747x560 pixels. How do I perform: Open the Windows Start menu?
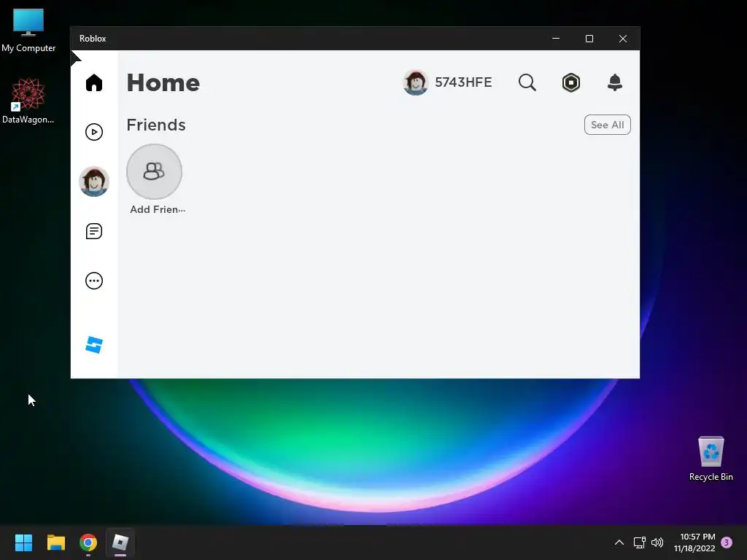pos(23,542)
